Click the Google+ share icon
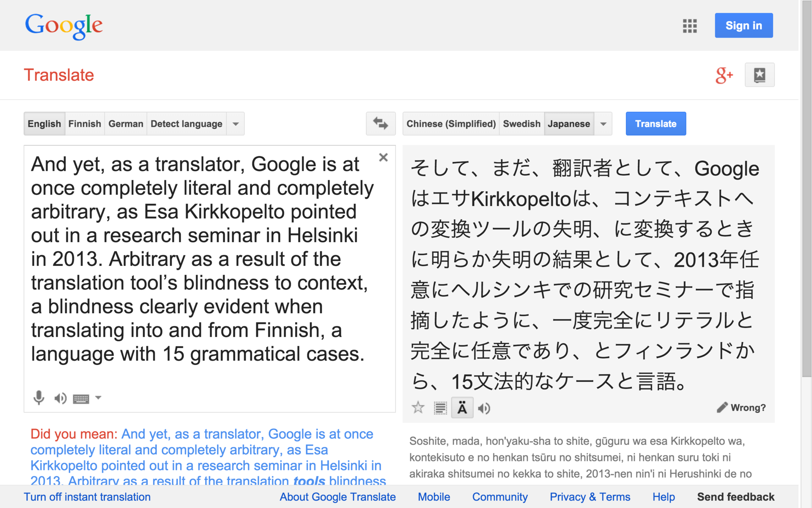The height and width of the screenshot is (508, 812). click(x=724, y=75)
